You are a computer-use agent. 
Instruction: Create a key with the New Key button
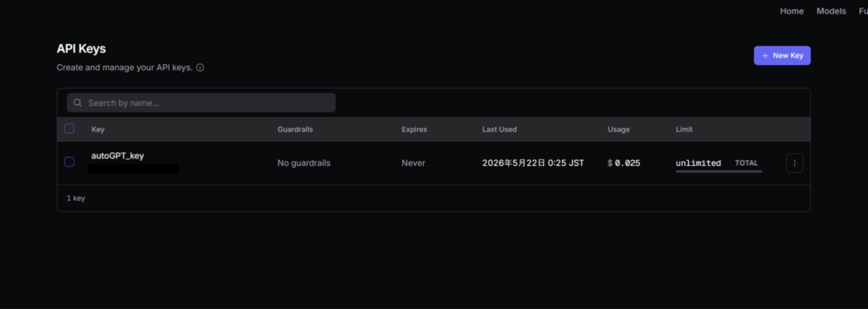[782, 55]
